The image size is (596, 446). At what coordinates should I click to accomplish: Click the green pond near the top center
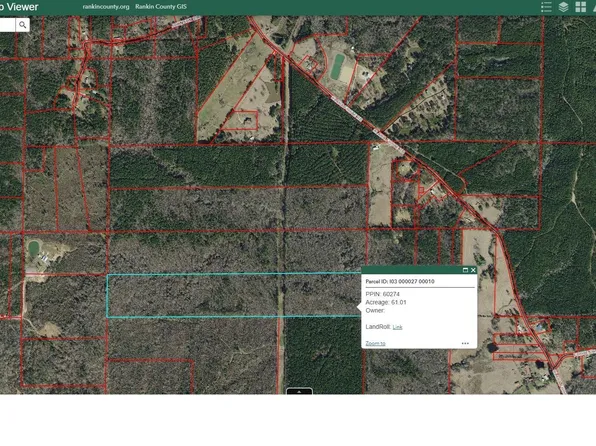(337, 67)
